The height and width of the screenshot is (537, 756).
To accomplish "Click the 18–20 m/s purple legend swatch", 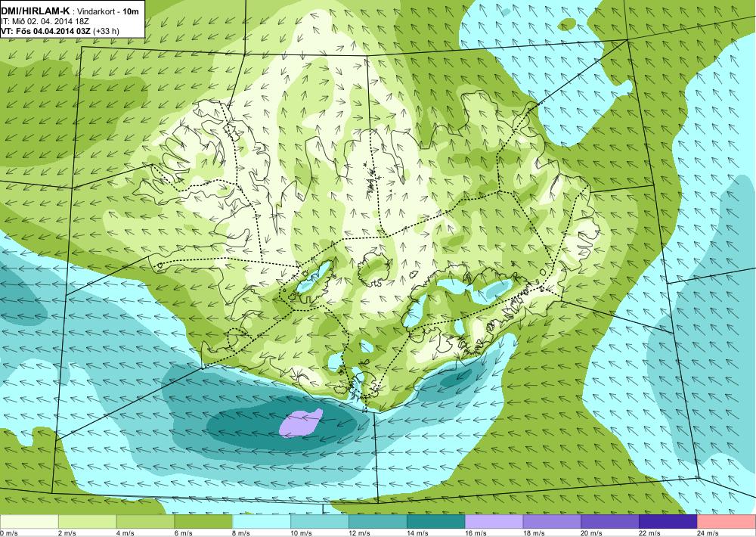I will (552, 522).
